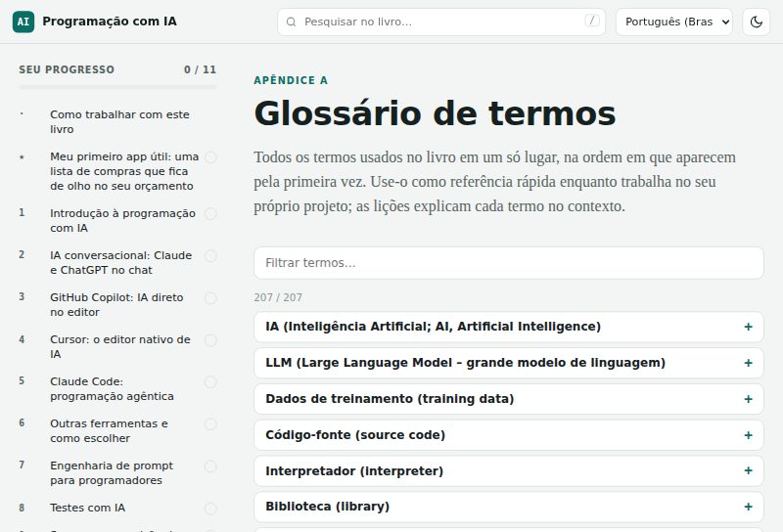This screenshot has width=783, height=532.
Task: Open the Português language dropdown
Action: click(674, 22)
